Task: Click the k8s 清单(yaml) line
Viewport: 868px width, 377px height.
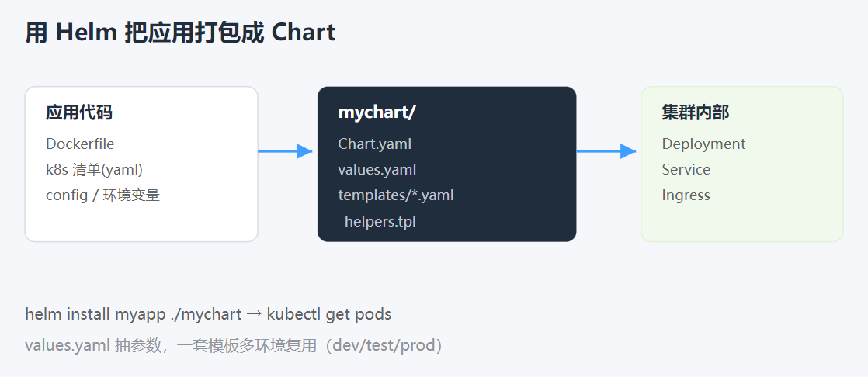Action: (x=95, y=170)
